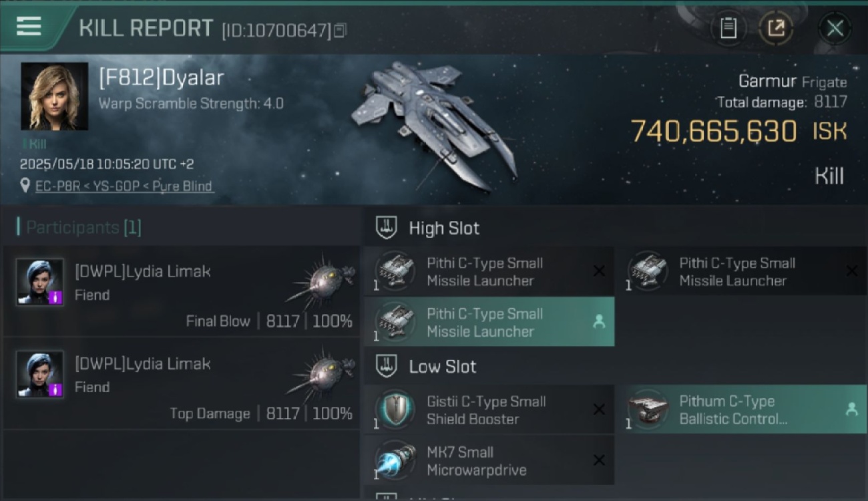Click the share kill report icon
The height and width of the screenshot is (501, 868).
(776, 29)
